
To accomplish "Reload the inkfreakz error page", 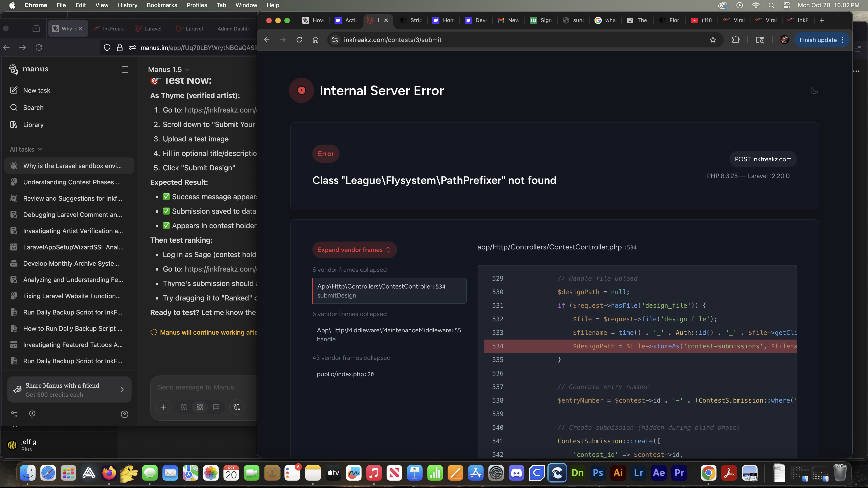I will pos(299,40).
